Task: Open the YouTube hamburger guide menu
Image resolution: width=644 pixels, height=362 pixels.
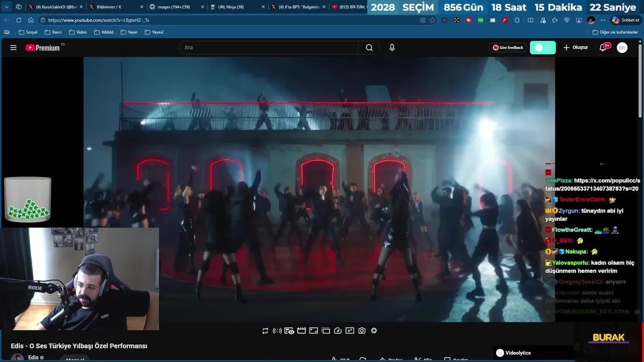Action: point(14,48)
